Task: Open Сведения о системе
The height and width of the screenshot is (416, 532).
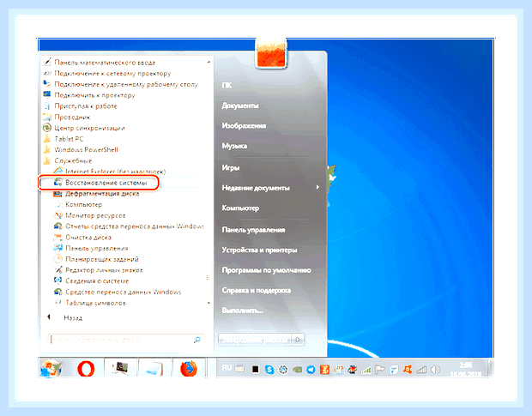Action: point(91,281)
